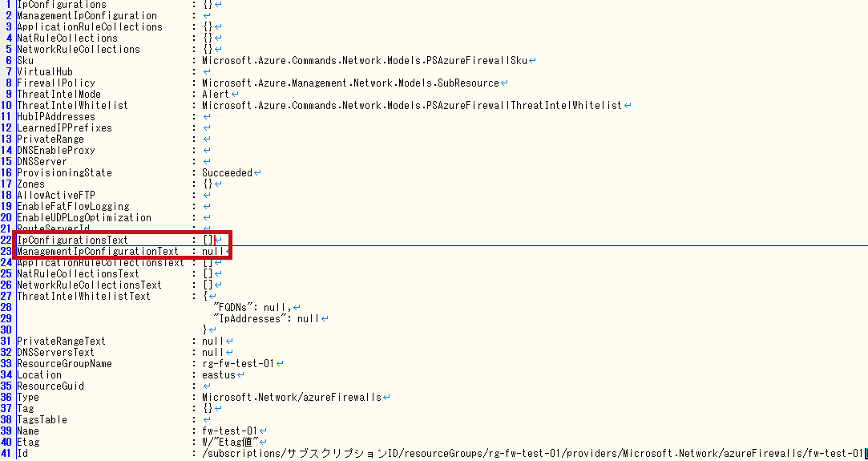Viewport: 868px width, 461px height.
Task: Click "TagsTable" property name
Action: click(42, 419)
